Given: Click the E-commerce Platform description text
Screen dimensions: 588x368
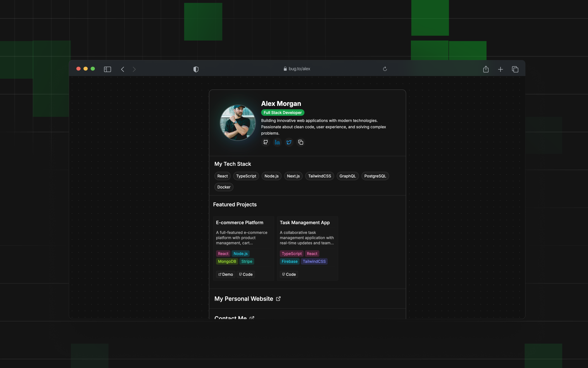Looking at the screenshot, I should pos(242,237).
